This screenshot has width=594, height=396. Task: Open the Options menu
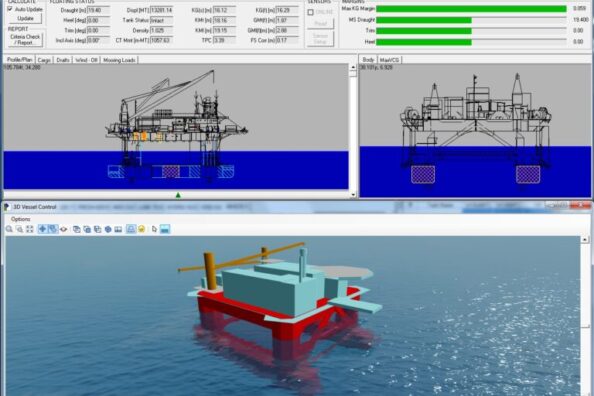(x=20, y=219)
